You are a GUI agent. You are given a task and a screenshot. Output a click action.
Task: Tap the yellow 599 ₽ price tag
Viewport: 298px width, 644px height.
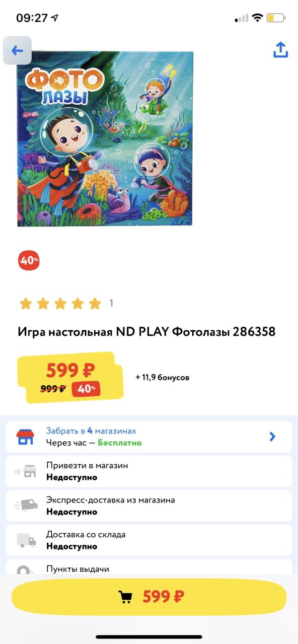(x=70, y=377)
